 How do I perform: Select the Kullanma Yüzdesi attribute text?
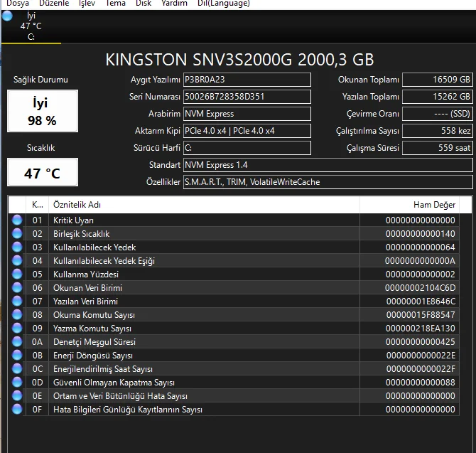86,275
